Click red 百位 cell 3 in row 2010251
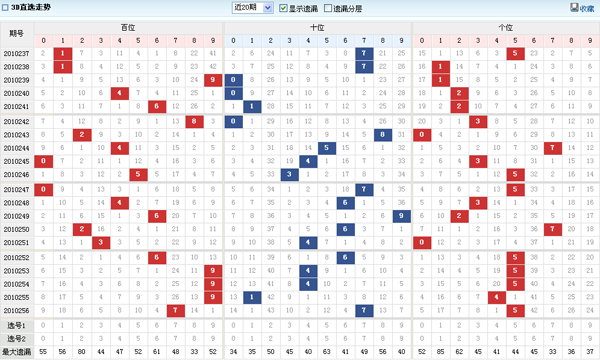 [101, 243]
